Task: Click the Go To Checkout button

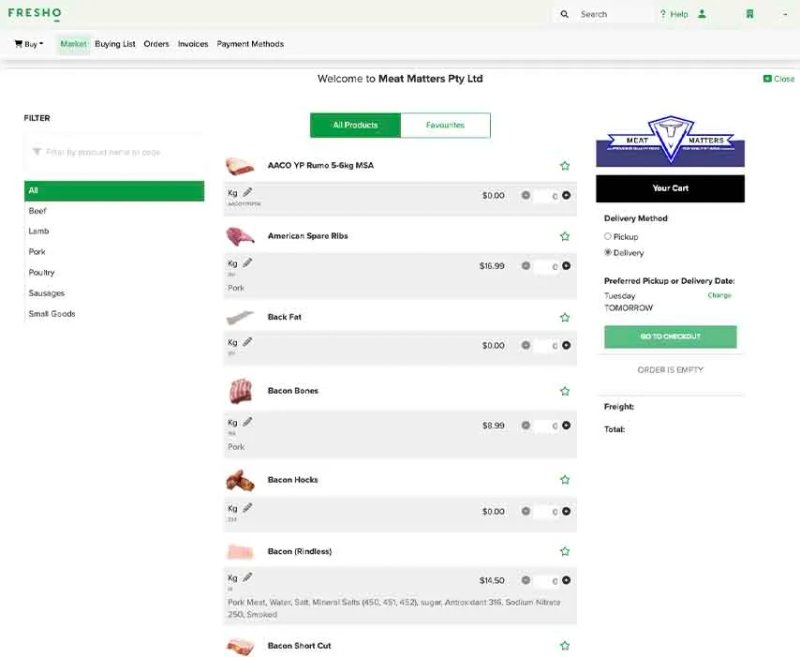Action: tap(670, 337)
